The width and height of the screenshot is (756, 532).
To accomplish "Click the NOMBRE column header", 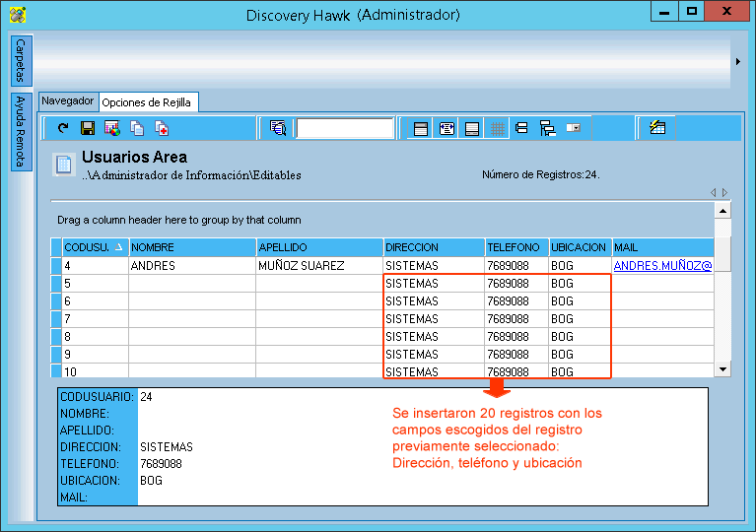I will pyautogui.click(x=192, y=247).
